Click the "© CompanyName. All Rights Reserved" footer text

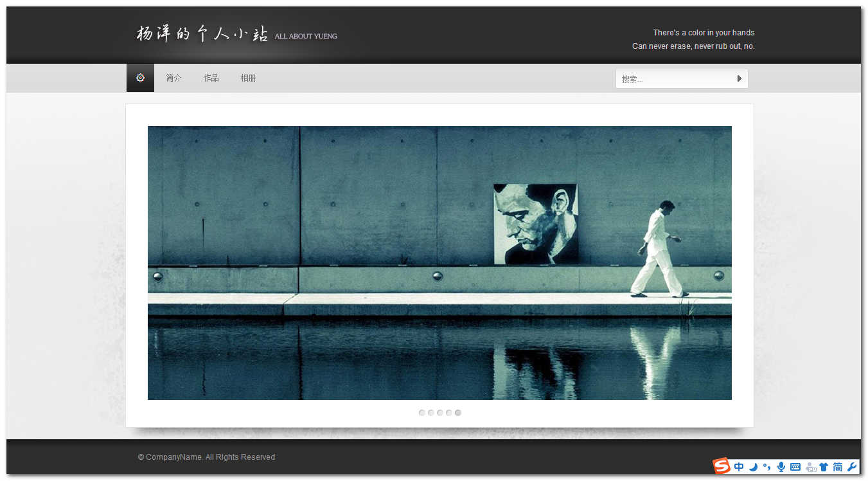206,457
